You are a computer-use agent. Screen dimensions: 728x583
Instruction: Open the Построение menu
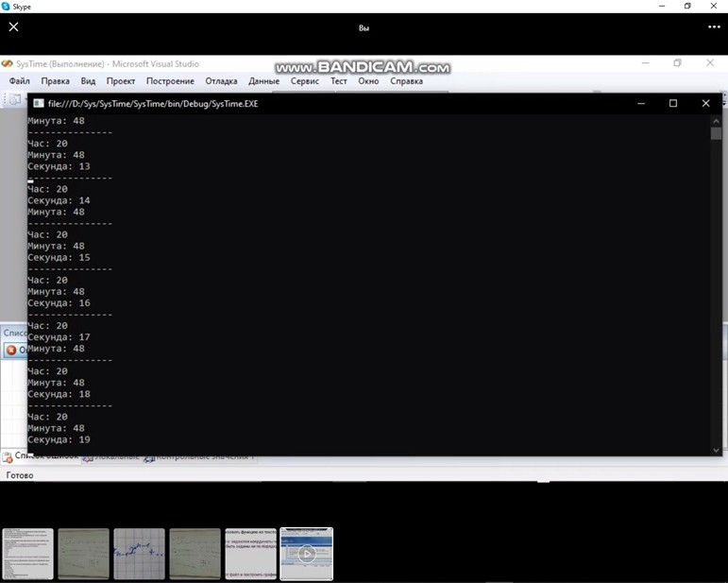[x=170, y=81]
